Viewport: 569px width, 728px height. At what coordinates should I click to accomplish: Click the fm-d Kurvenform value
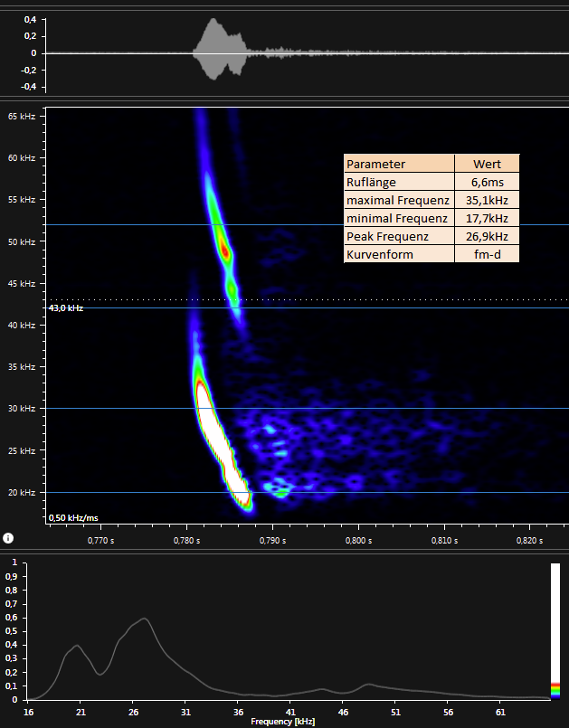pos(487,254)
